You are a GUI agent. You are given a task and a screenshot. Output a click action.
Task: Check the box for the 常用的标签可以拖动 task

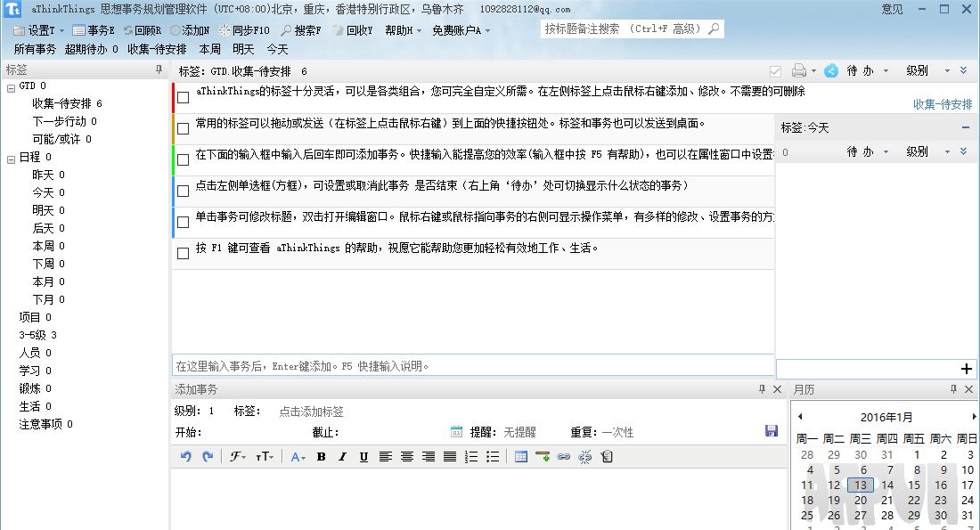pyautogui.click(x=184, y=129)
